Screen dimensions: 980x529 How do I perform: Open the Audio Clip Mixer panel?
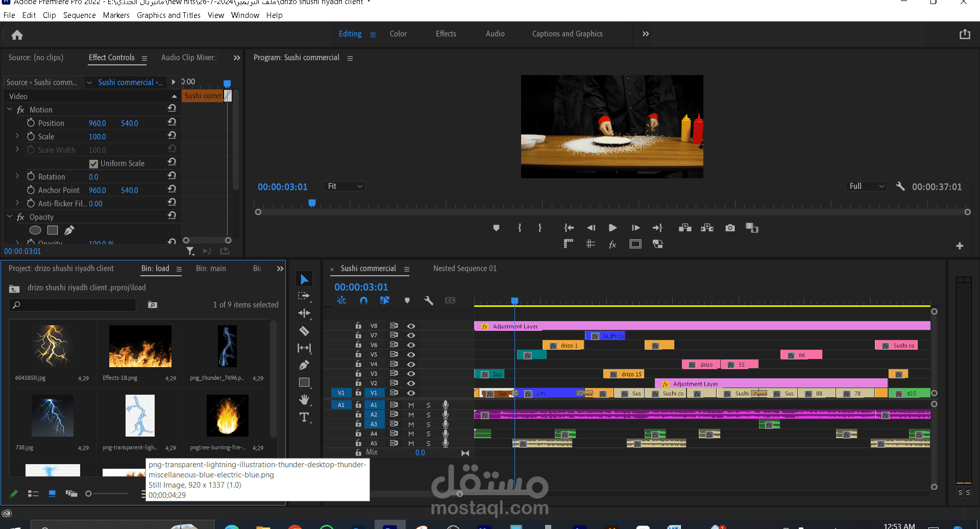click(188, 58)
